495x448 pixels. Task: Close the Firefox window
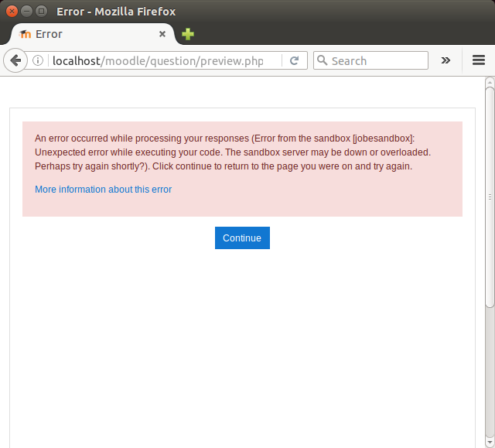click(x=12, y=12)
